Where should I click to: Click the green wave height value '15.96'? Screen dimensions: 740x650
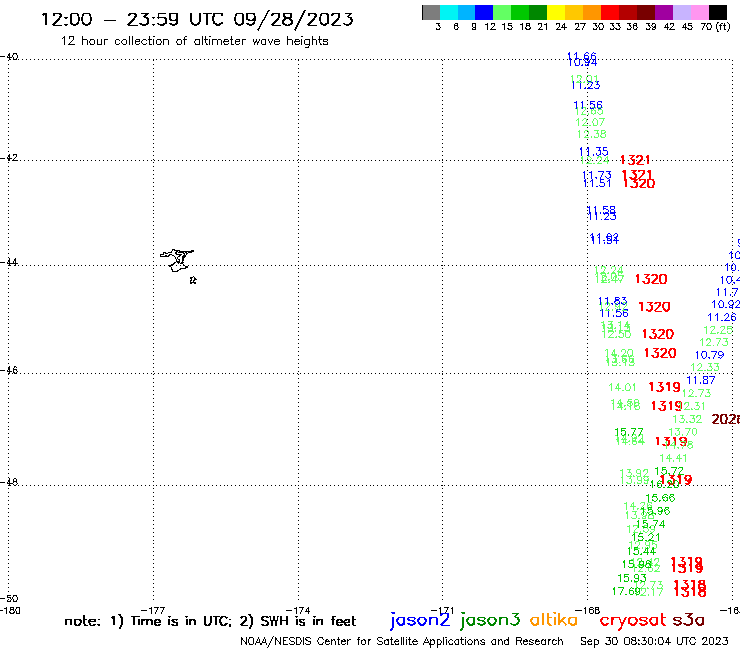656,511
